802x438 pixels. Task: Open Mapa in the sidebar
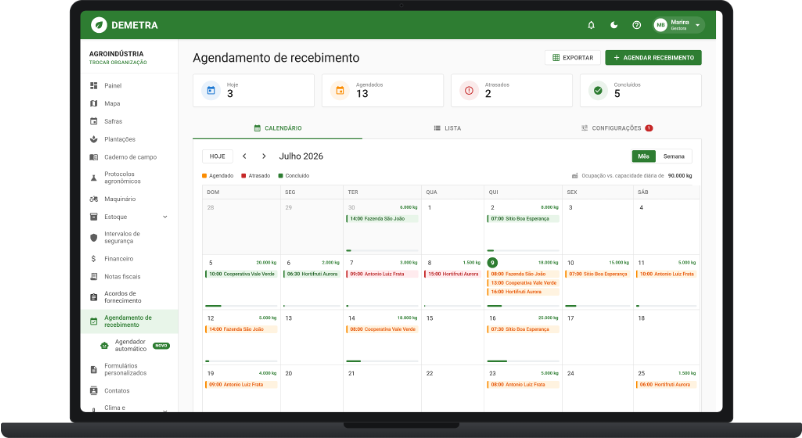[129, 103]
